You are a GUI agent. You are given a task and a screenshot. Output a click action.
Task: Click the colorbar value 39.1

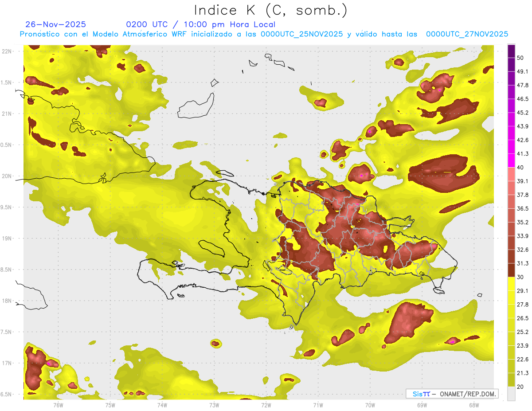coord(523,181)
